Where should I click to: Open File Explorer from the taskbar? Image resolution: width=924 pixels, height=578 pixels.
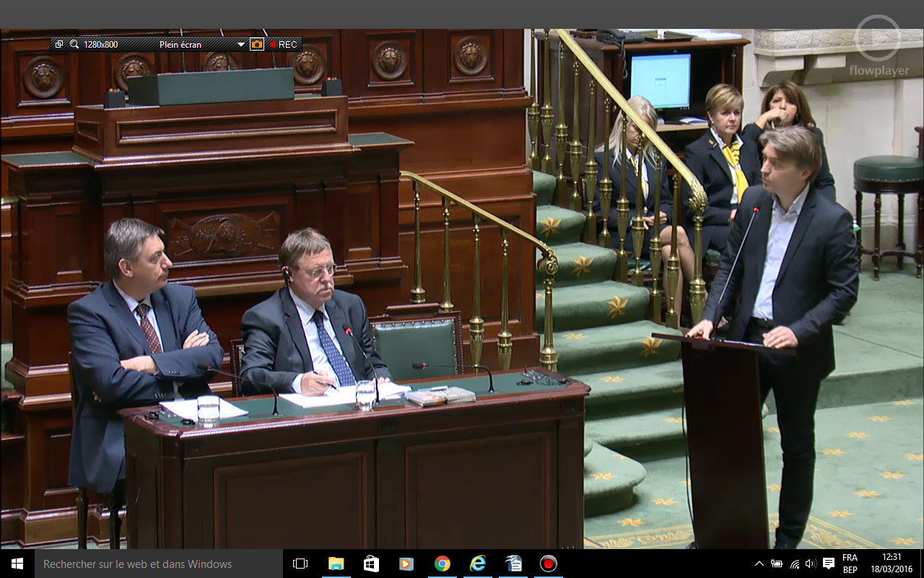[x=336, y=564]
